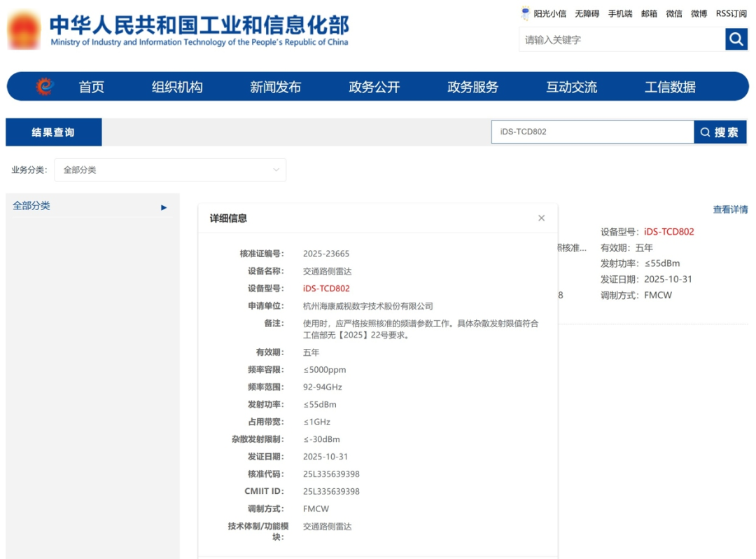Select 新闻发布 navigation item
The width and height of the screenshot is (756, 559).
tap(275, 87)
